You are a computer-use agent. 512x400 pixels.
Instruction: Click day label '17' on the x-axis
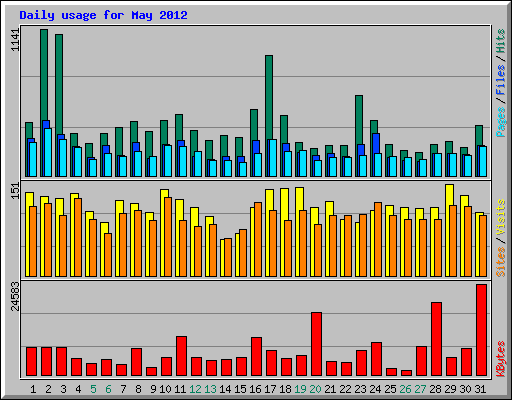270,389
